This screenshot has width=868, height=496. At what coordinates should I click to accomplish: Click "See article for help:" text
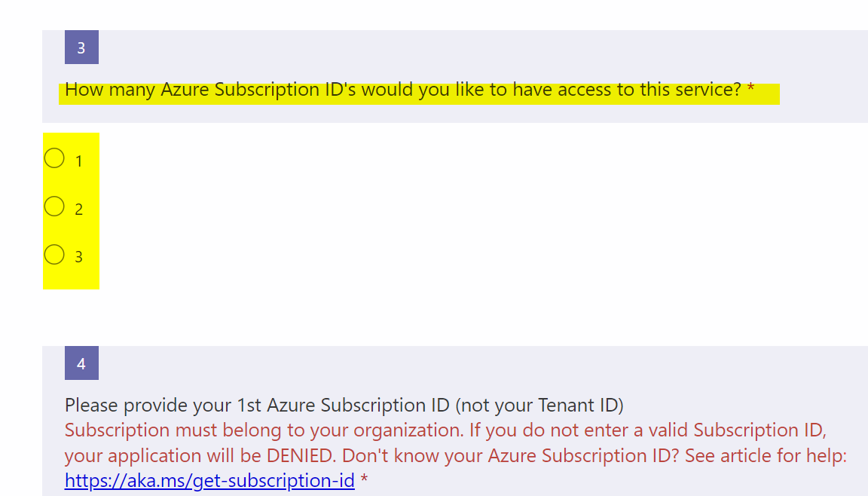click(x=766, y=455)
